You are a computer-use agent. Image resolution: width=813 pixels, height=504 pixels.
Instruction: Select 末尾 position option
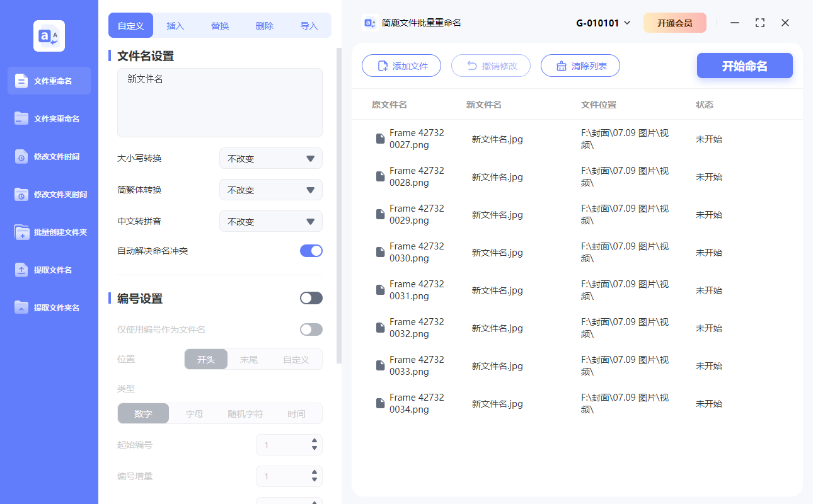[249, 359]
